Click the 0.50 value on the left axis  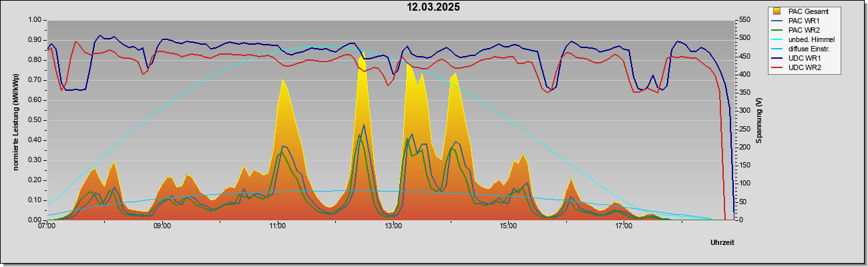pyautogui.click(x=34, y=120)
